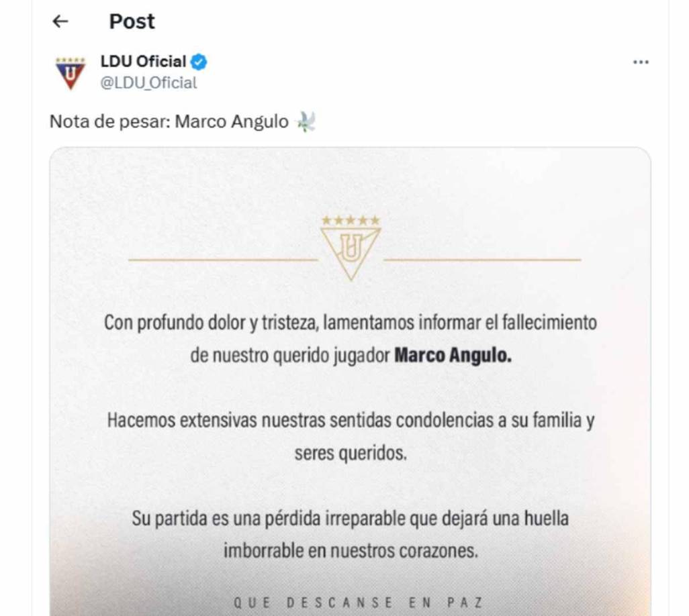Open the more options ellipsis on the post
Image resolution: width=689 pixels, height=616 pixels.
tap(639, 61)
